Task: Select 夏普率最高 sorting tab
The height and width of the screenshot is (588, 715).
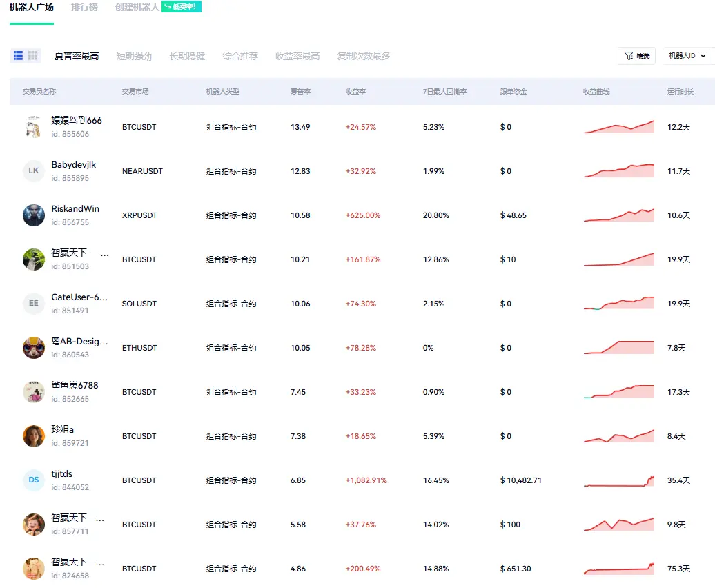Action: point(77,56)
